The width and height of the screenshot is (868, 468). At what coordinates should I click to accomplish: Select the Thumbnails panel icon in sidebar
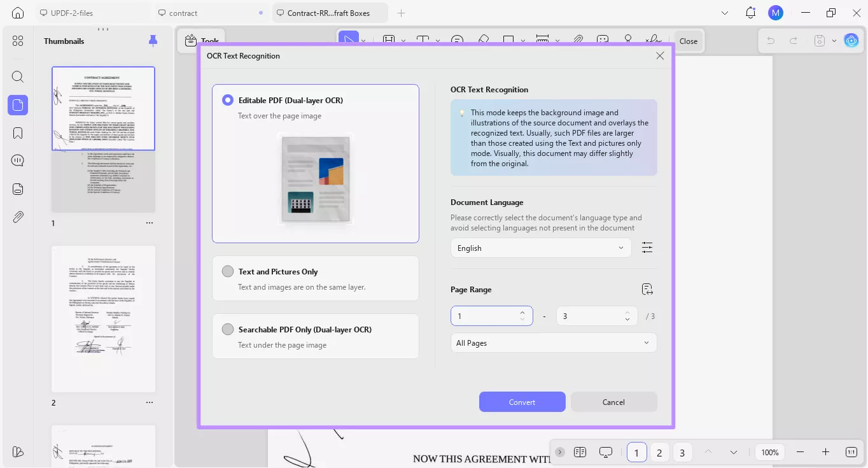pos(18,105)
